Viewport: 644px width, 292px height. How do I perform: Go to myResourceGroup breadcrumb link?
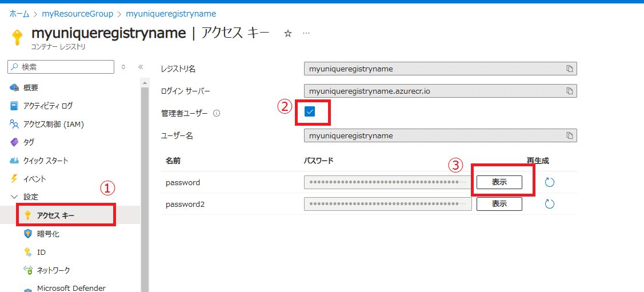pos(78,14)
